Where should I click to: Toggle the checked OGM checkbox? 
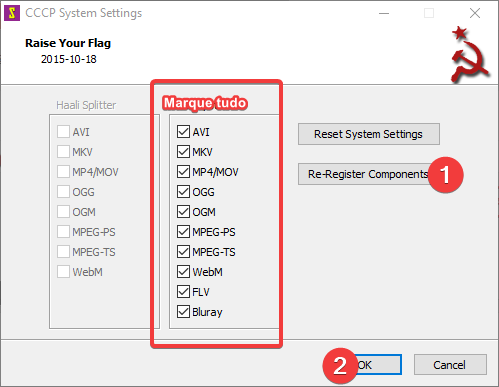point(183,212)
